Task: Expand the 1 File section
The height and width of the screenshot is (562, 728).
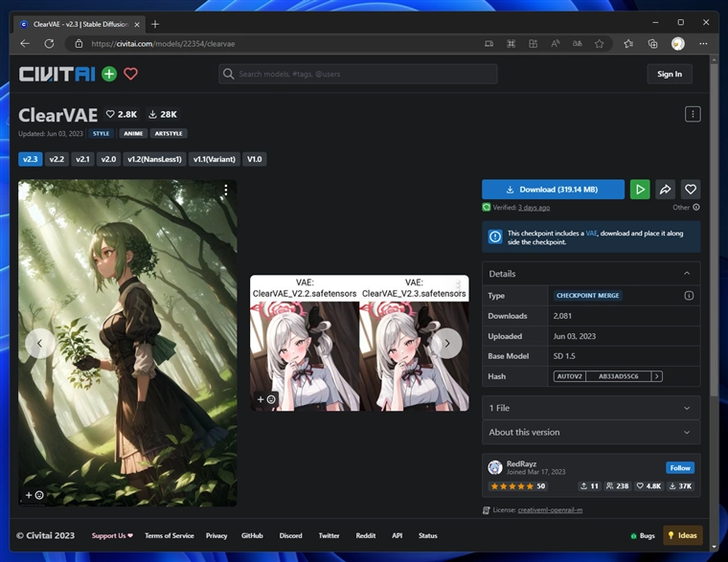Action: coord(591,408)
